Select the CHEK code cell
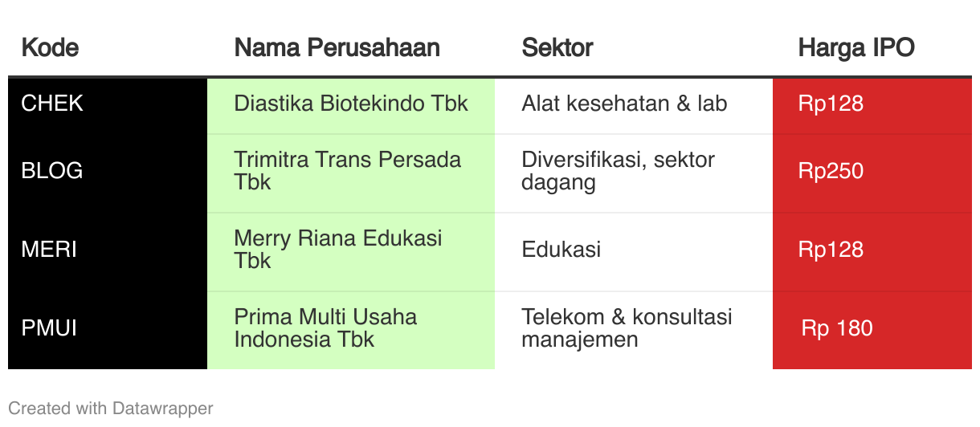 [52, 104]
